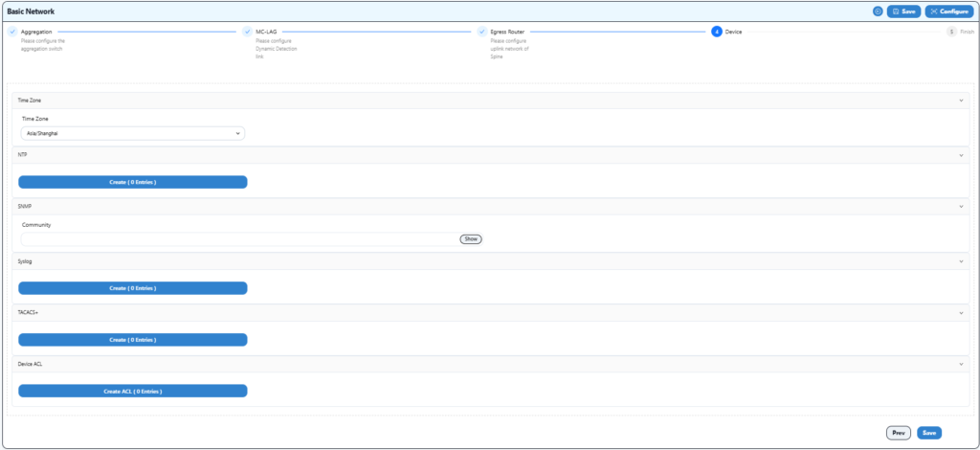Go back with the Prev button
The width and height of the screenshot is (980, 450).
click(898, 433)
